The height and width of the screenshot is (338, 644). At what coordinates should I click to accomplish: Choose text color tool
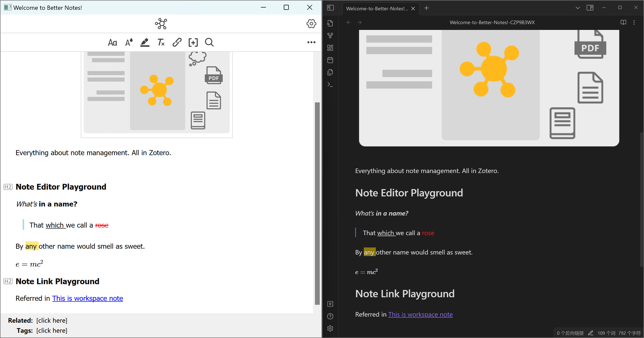pos(129,43)
